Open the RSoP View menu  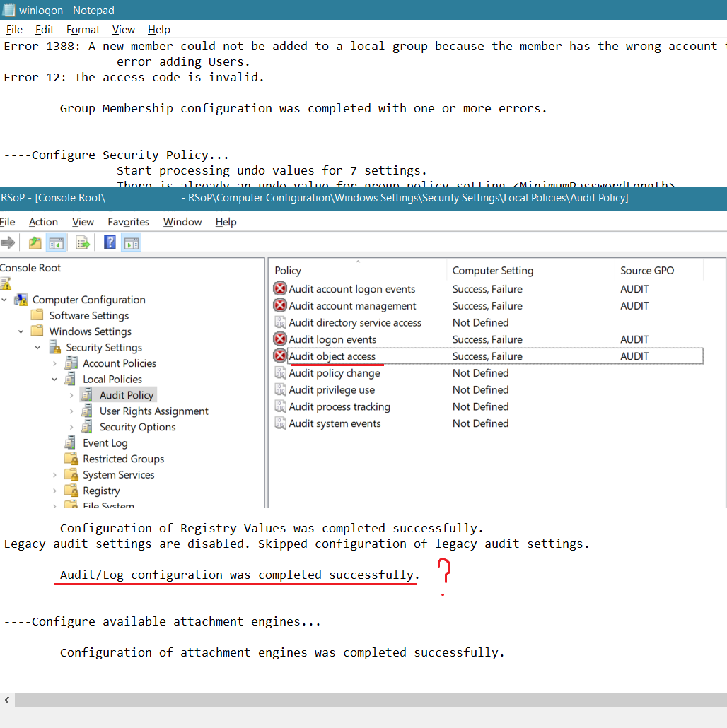click(83, 222)
